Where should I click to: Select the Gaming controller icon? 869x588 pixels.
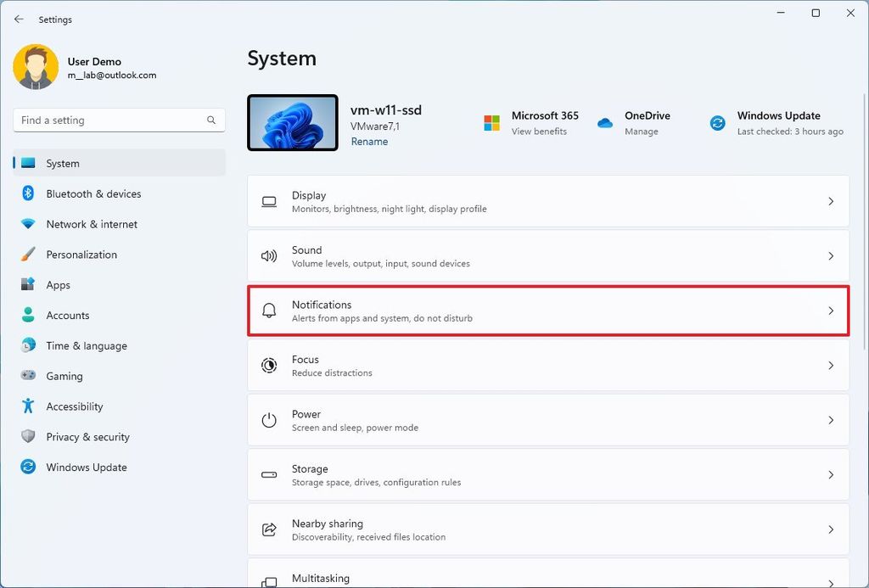(x=31, y=376)
